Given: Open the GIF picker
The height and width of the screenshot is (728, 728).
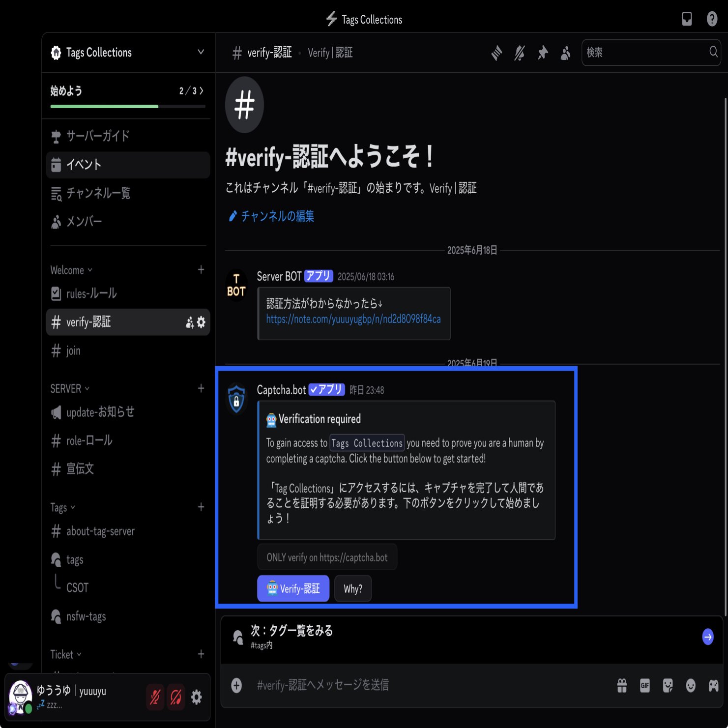Looking at the screenshot, I should point(644,685).
